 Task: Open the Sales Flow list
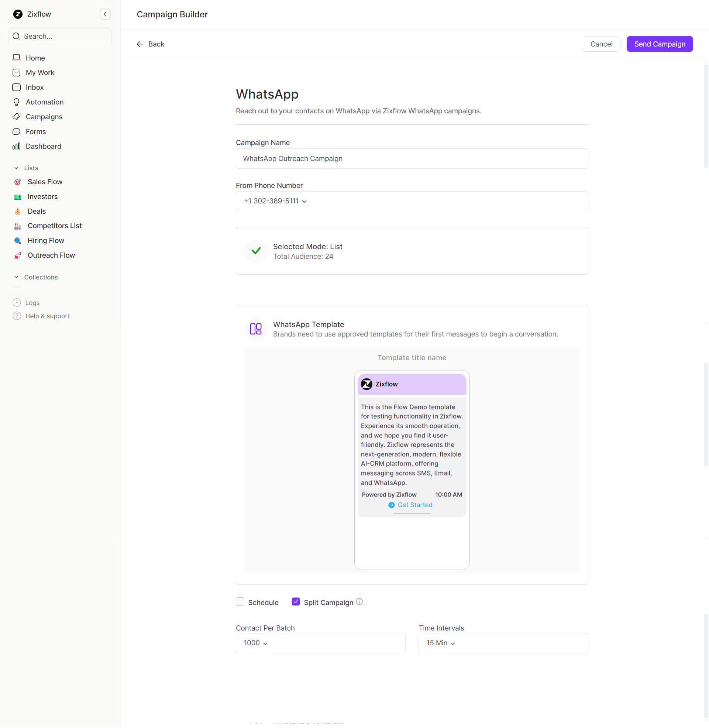(x=45, y=182)
